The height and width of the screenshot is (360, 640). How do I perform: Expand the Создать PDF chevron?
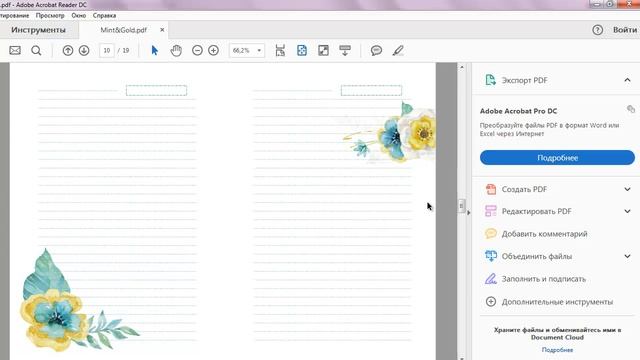pos(627,189)
